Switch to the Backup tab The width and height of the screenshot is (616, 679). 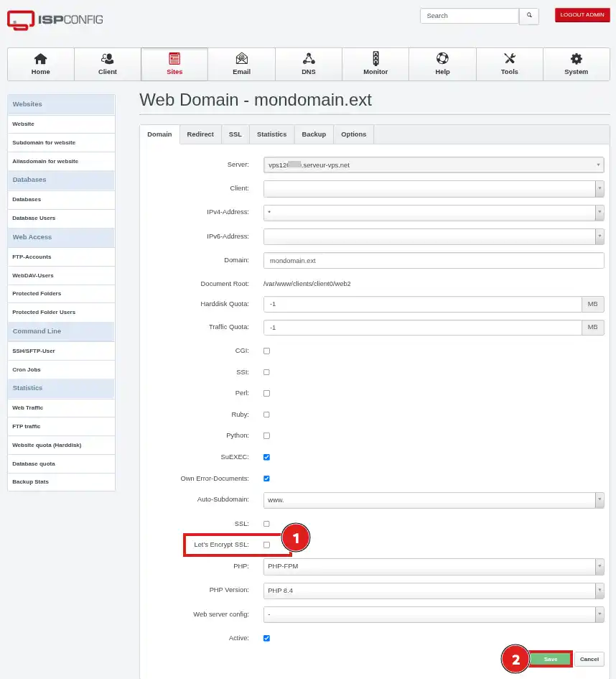click(x=314, y=134)
